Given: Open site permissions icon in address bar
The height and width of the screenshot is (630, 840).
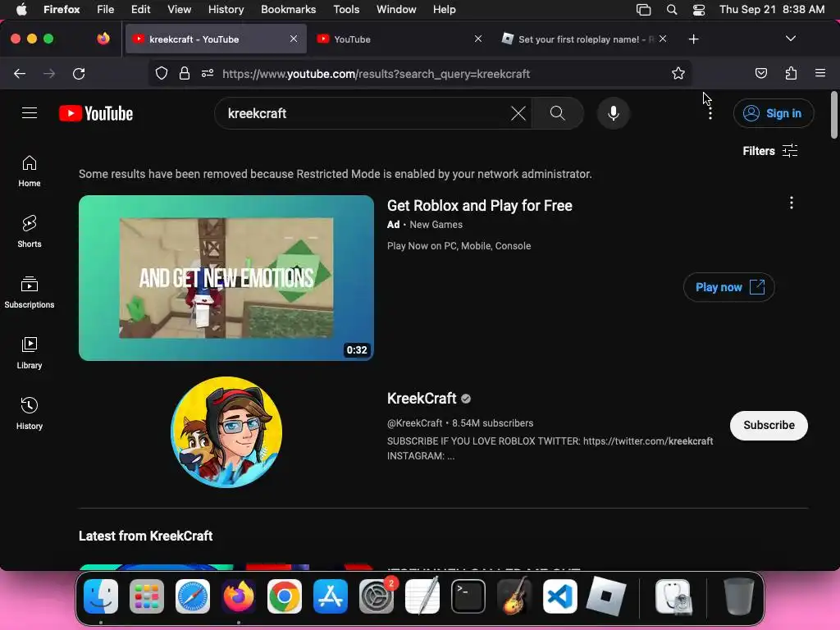Looking at the screenshot, I should (x=208, y=73).
